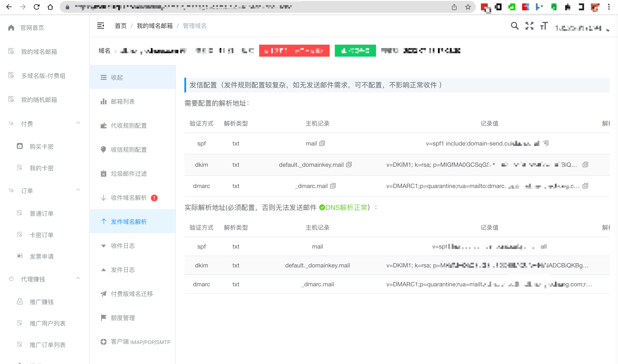The image size is (618, 364).
Task: Copy the spf record value
Action: pyautogui.click(x=546, y=143)
